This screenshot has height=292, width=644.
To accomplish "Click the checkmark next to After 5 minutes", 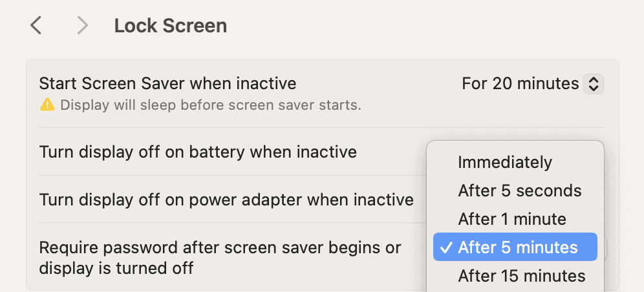I will pos(445,247).
